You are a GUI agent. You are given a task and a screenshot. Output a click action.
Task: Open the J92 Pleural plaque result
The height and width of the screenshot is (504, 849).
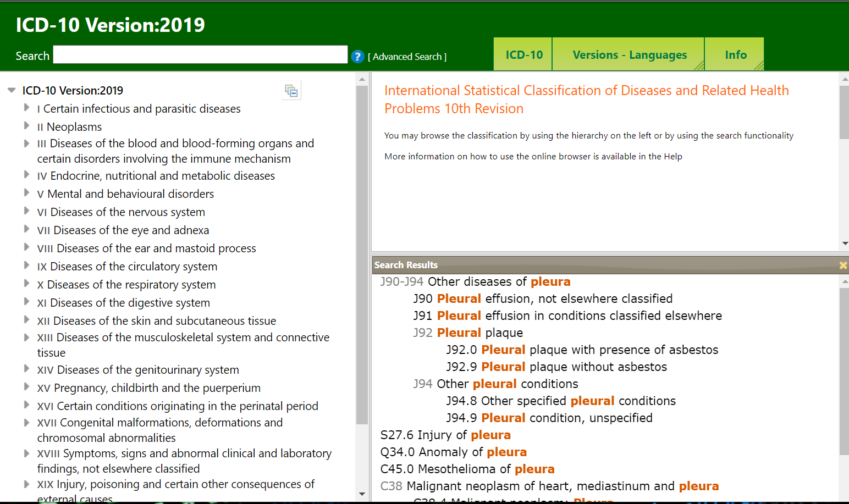coord(468,333)
